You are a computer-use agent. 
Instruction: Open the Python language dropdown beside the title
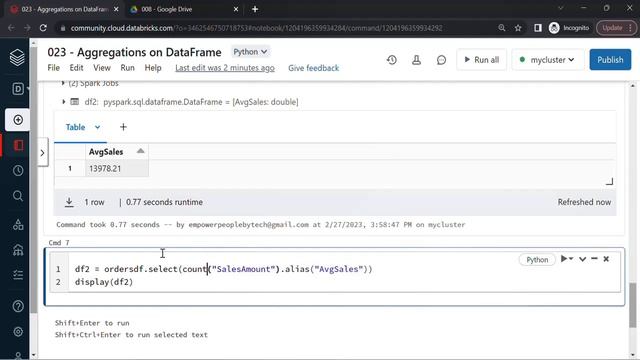click(x=250, y=52)
